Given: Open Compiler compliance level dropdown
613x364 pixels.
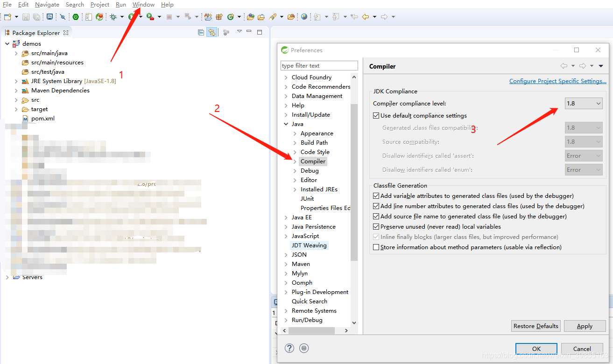Looking at the screenshot, I should (584, 103).
